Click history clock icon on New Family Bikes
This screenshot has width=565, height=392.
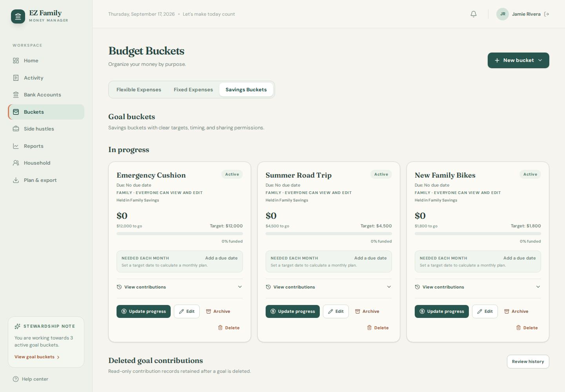coord(417,287)
